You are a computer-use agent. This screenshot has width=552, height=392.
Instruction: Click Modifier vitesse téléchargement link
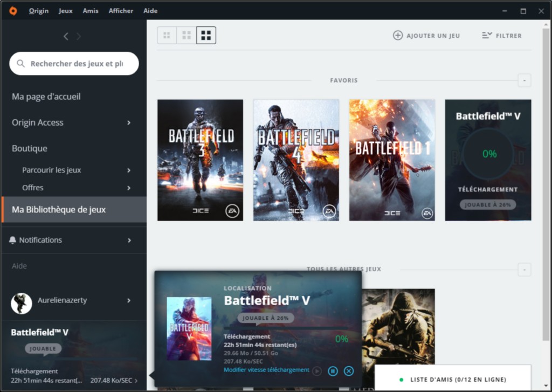click(266, 370)
